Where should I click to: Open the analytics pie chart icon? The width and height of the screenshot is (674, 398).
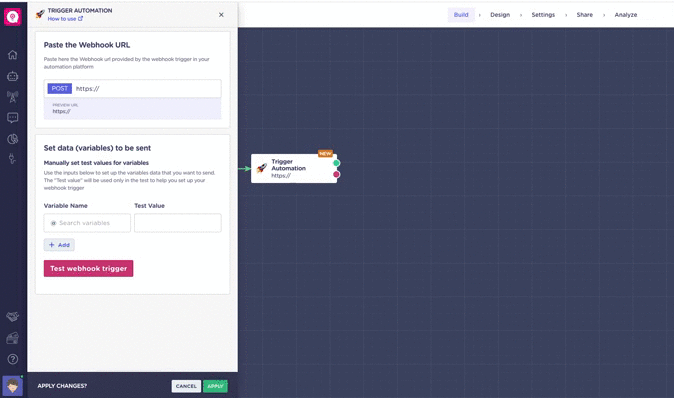12,138
